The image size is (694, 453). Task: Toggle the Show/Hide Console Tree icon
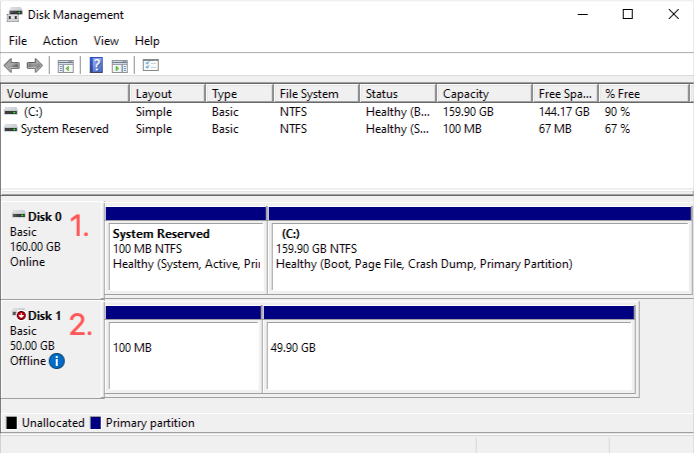click(66, 66)
